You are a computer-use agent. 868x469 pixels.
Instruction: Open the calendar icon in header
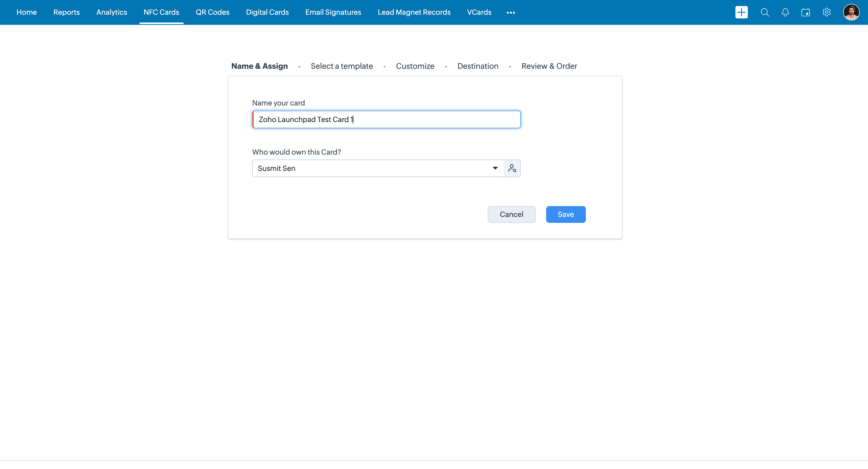[806, 12]
